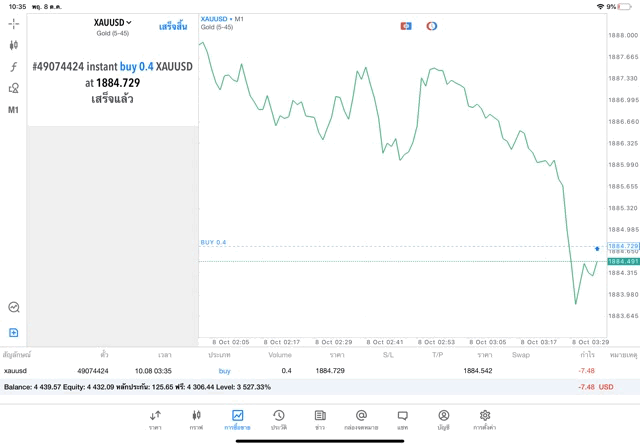This screenshot has width=640, height=447.
Task: Open the indicators function icon
Action: [x=14, y=67]
